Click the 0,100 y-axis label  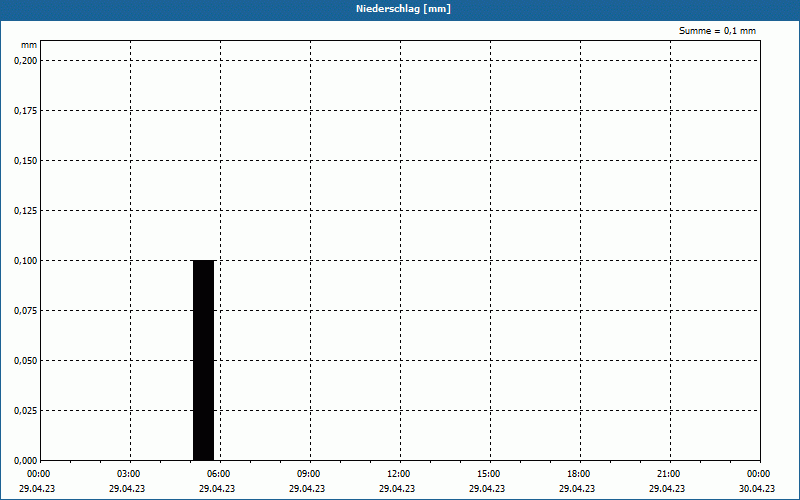click(26, 261)
